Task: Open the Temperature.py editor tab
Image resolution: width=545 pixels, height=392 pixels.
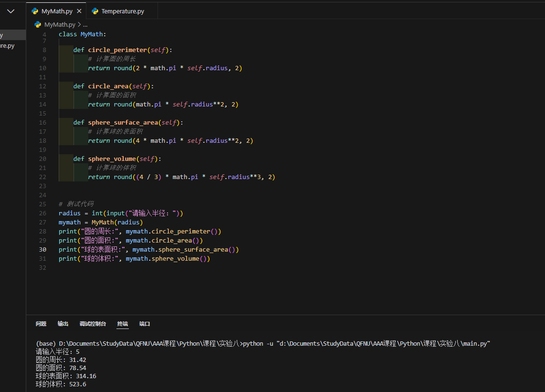Action: pos(122,11)
